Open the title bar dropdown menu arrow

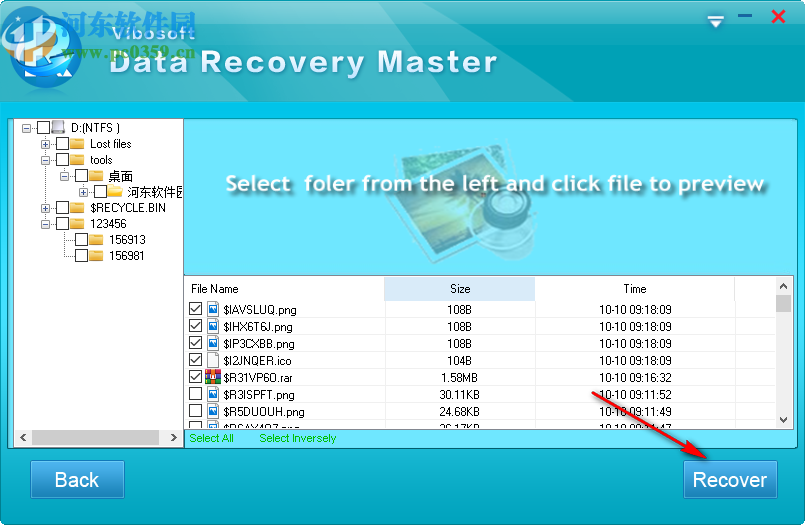click(x=715, y=21)
